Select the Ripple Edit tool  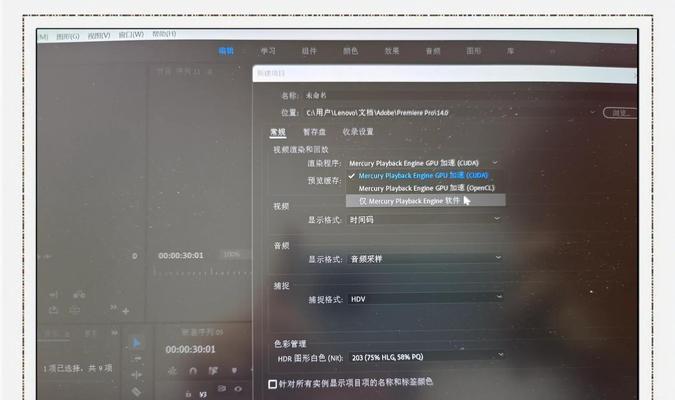pyautogui.click(x=136, y=375)
